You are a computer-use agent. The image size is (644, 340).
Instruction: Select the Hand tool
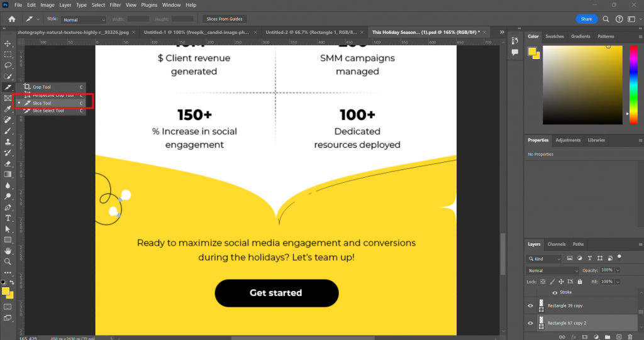click(x=8, y=251)
